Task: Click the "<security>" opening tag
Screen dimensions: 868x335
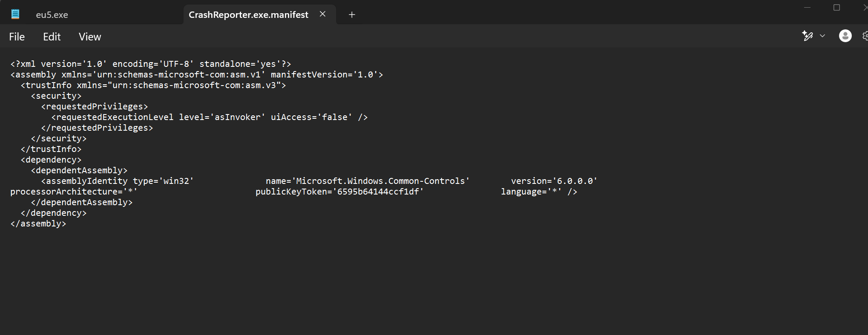Action: click(56, 96)
